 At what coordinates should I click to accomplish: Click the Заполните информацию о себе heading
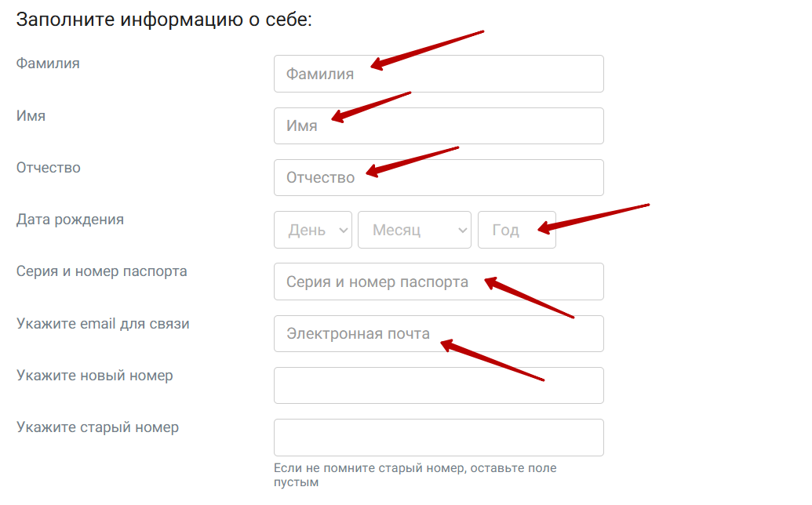(164, 20)
